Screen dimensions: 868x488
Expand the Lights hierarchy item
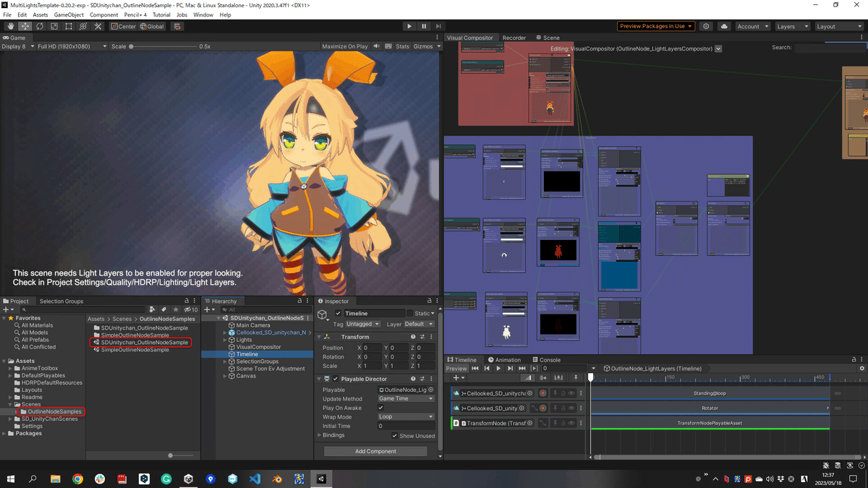coord(225,340)
